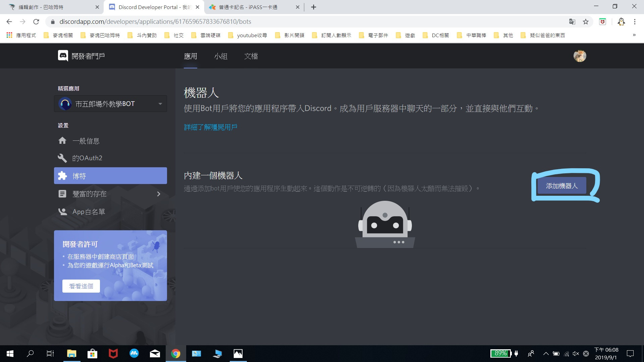Click the 應用程式 apps grid icon in bookmarks bar
Image resolution: width=644 pixels, height=362 pixels.
point(9,35)
